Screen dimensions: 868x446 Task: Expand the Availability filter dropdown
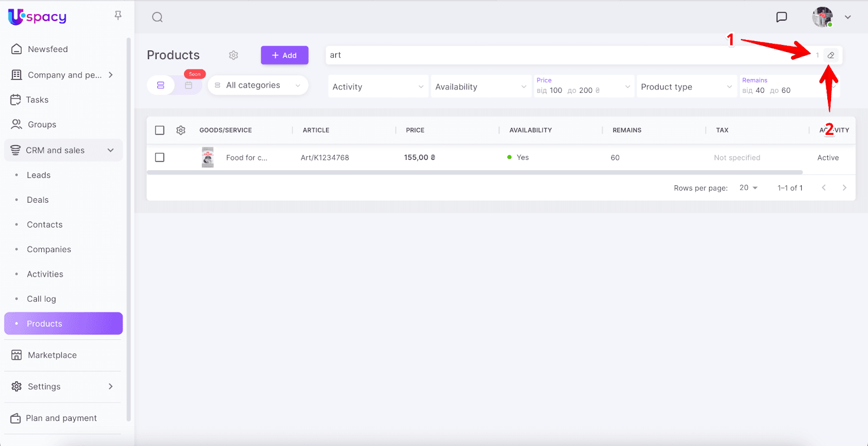coord(480,87)
